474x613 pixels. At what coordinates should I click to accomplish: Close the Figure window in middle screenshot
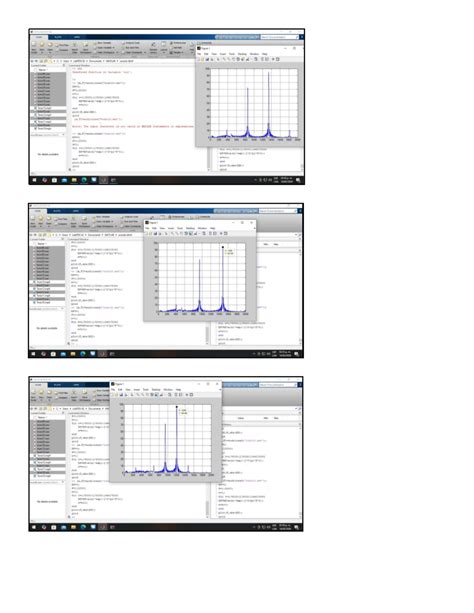pos(251,222)
